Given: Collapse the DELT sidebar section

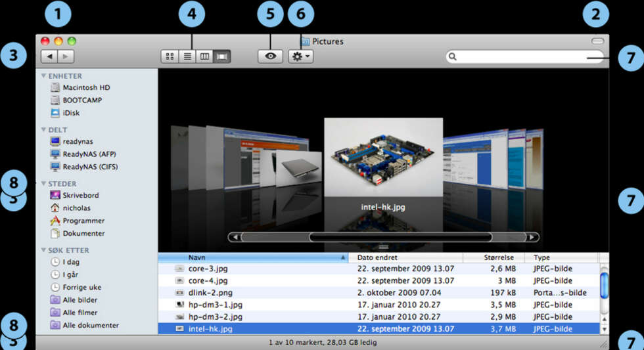Looking at the screenshot, I should 43,129.
